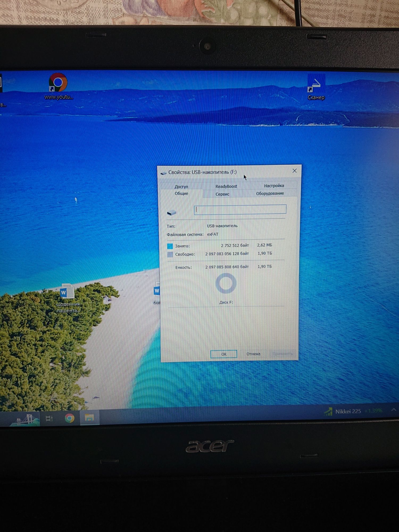Open the Nikkei 225 stock widget
This screenshot has width=399, height=532.
coord(353,411)
